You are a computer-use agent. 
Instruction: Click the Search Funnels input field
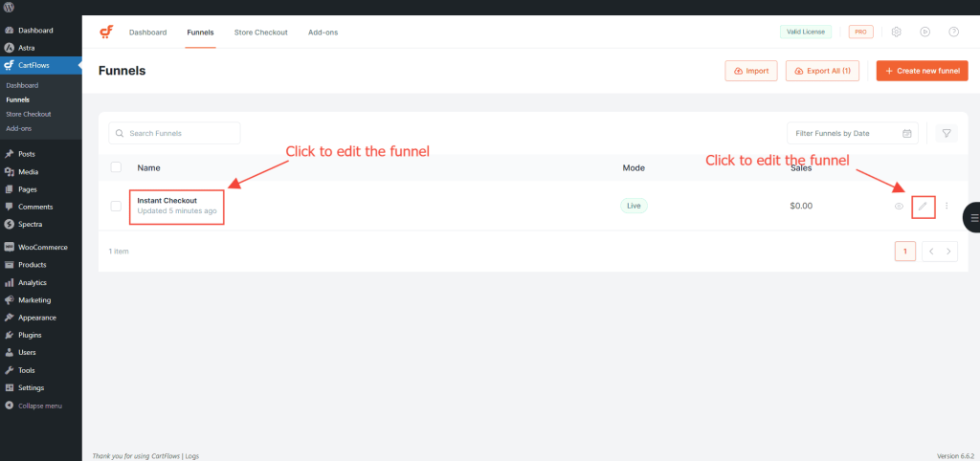tap(175, 133)
